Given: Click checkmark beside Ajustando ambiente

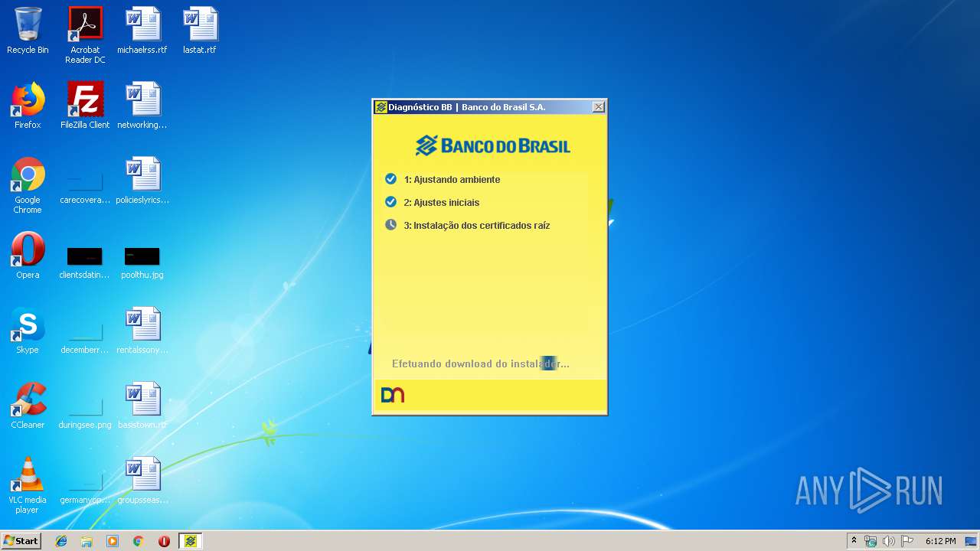Looking at the screenshot, I should (x=390, y=179).
